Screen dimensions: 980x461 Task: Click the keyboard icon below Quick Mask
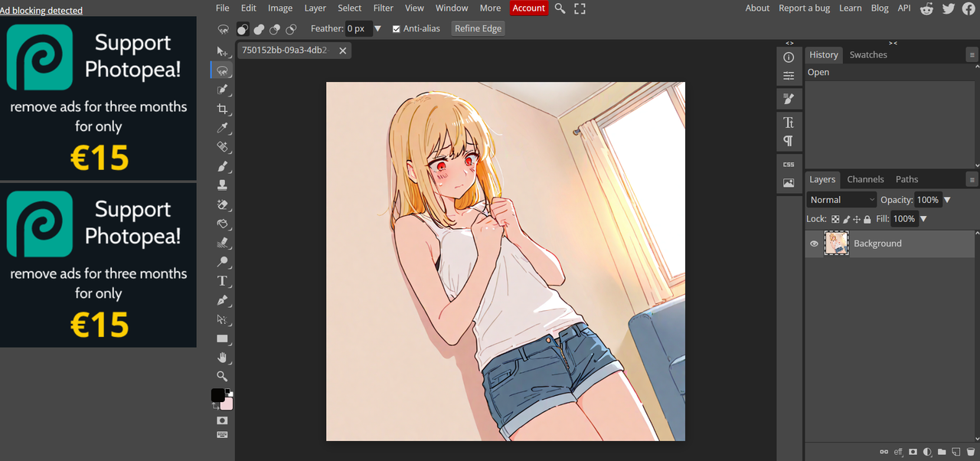(222, 435)
